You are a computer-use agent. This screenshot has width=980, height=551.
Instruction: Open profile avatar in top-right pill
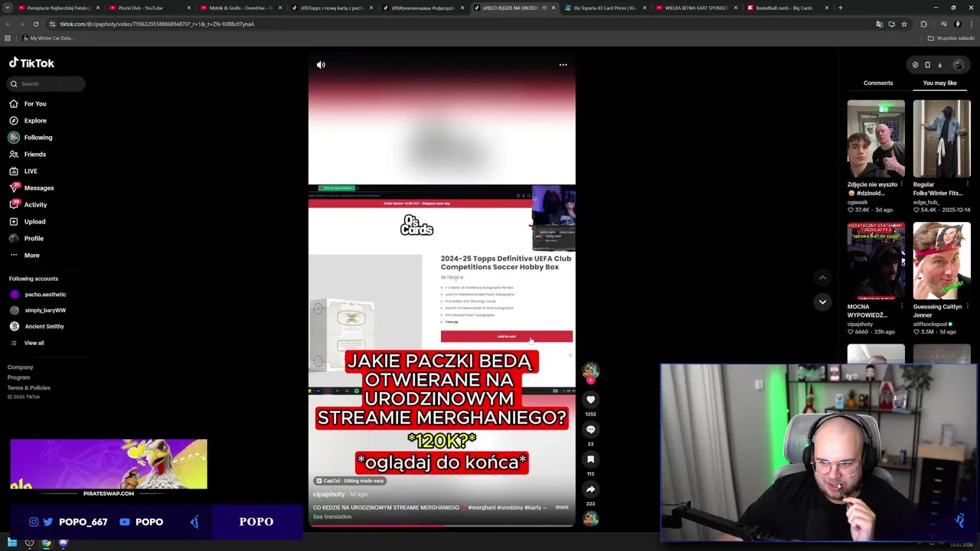tap(958, 65)
